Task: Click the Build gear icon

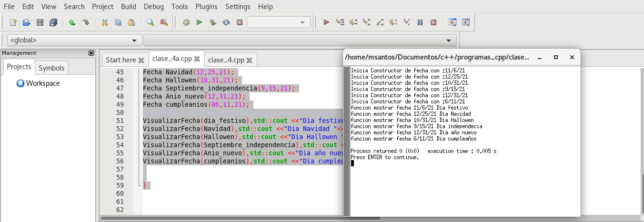Action: [186, 22]
